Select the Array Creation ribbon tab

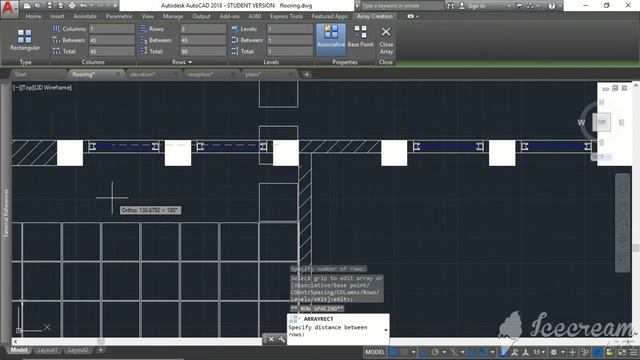[x=374, y=16]
